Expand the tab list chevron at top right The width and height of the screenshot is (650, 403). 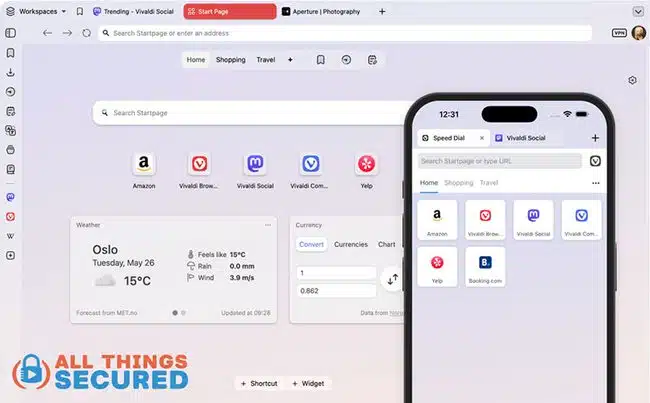[x=638, y=12]
